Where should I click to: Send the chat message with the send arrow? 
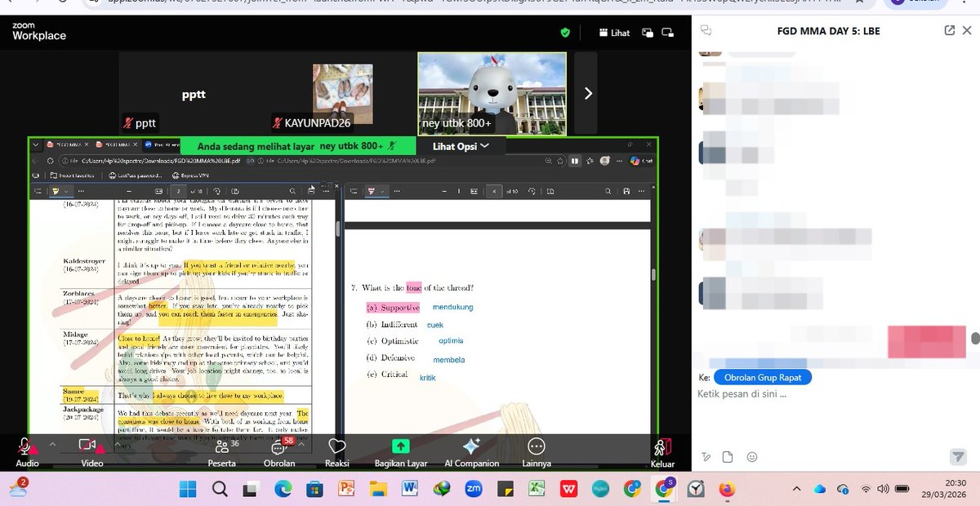coord(957,457)
